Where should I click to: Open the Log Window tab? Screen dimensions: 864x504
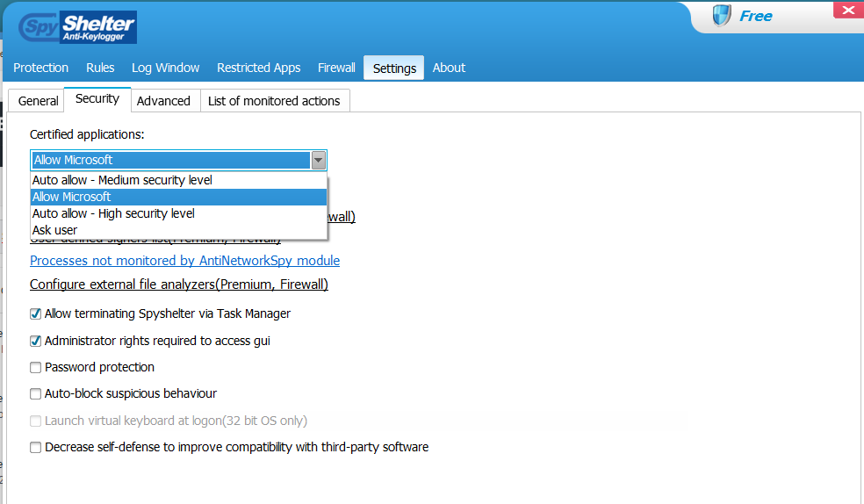click(x=165, y=68)
